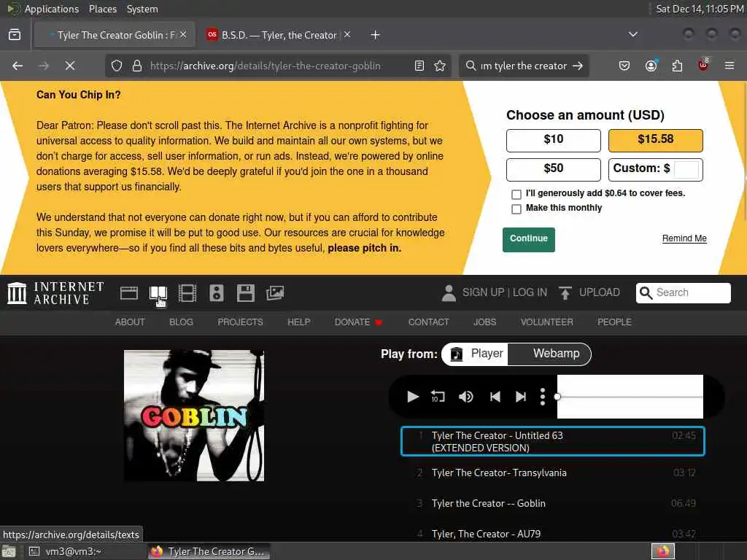747x560 pixels.
Task: Open the Texts collection book icon
Action: coord(158,293)
